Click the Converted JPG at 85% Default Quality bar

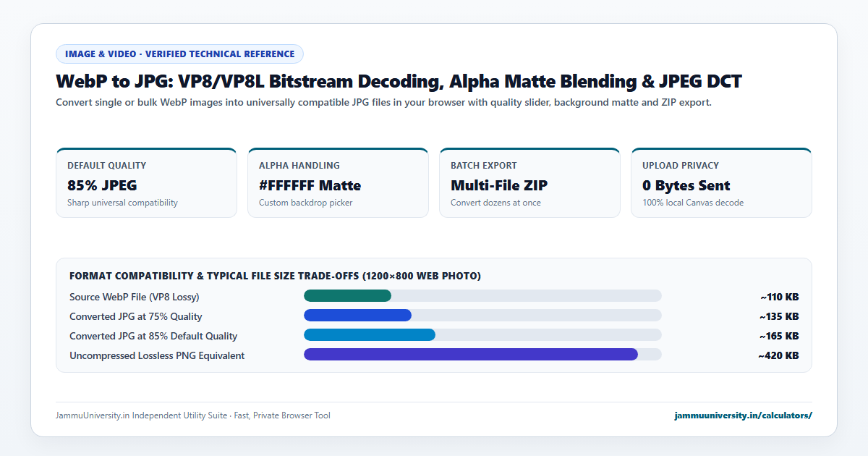click(370, 335)
